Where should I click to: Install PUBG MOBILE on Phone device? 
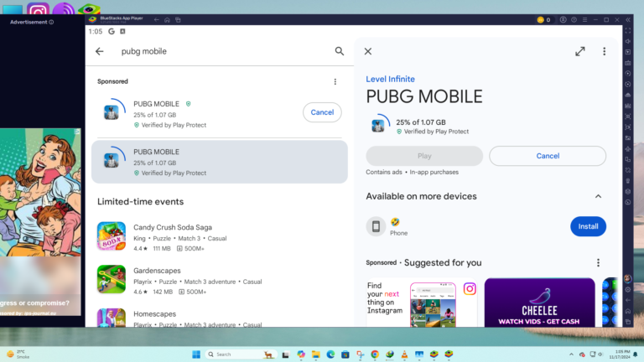(588, 226)
